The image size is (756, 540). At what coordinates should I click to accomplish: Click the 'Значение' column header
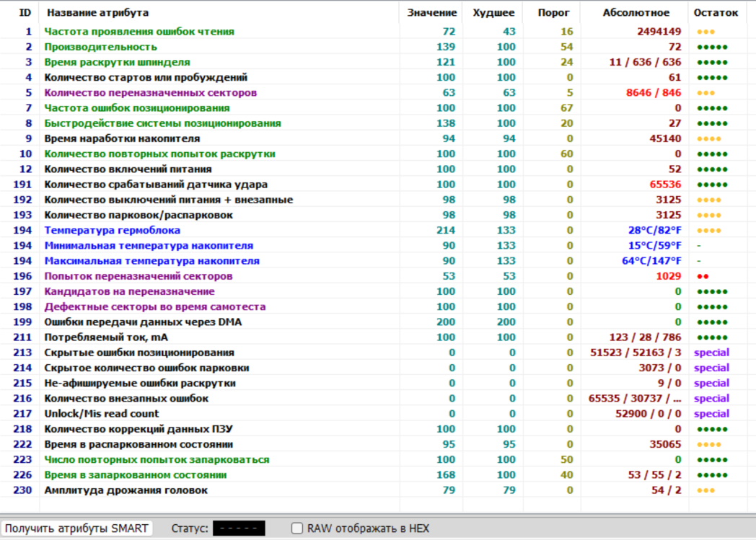click(x=431, y=12)
